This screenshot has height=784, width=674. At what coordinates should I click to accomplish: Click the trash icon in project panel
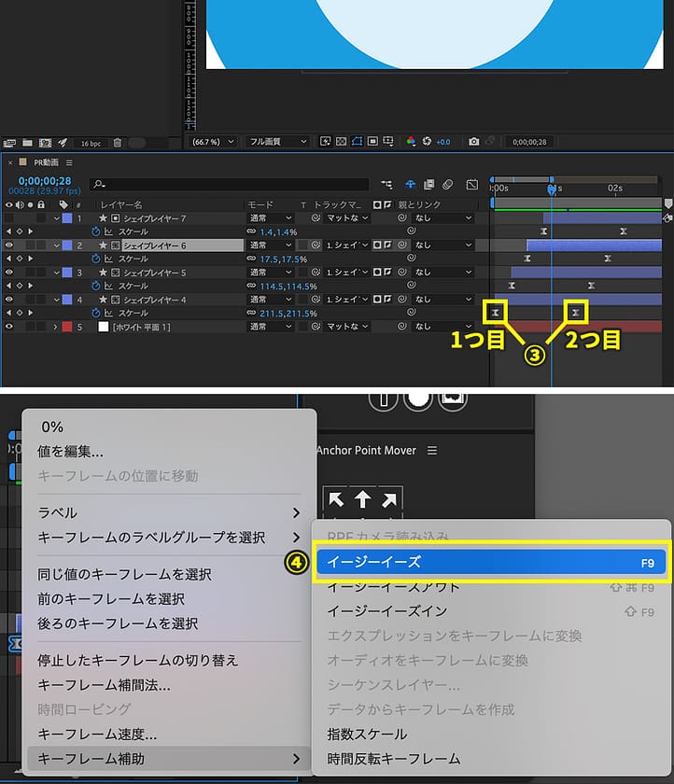pos(117,143)
